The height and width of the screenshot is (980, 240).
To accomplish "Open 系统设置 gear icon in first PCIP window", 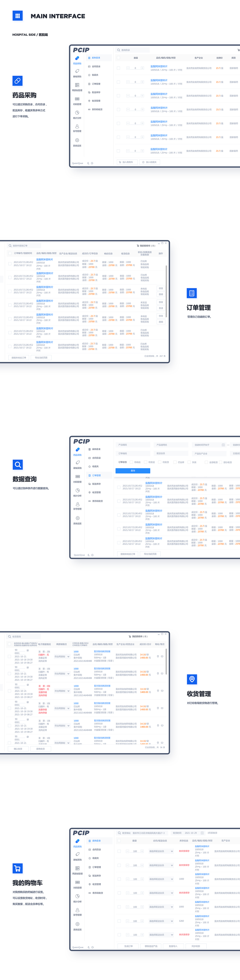I will [x=77, y=140].
